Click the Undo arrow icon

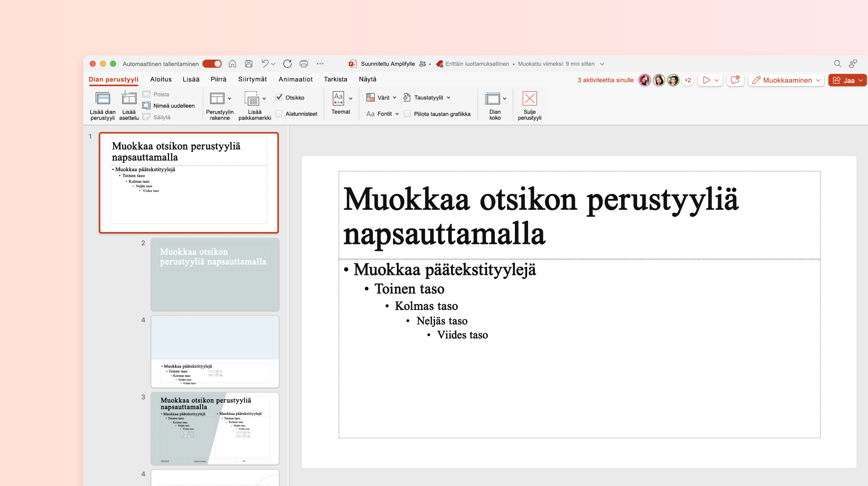[265, 64]
